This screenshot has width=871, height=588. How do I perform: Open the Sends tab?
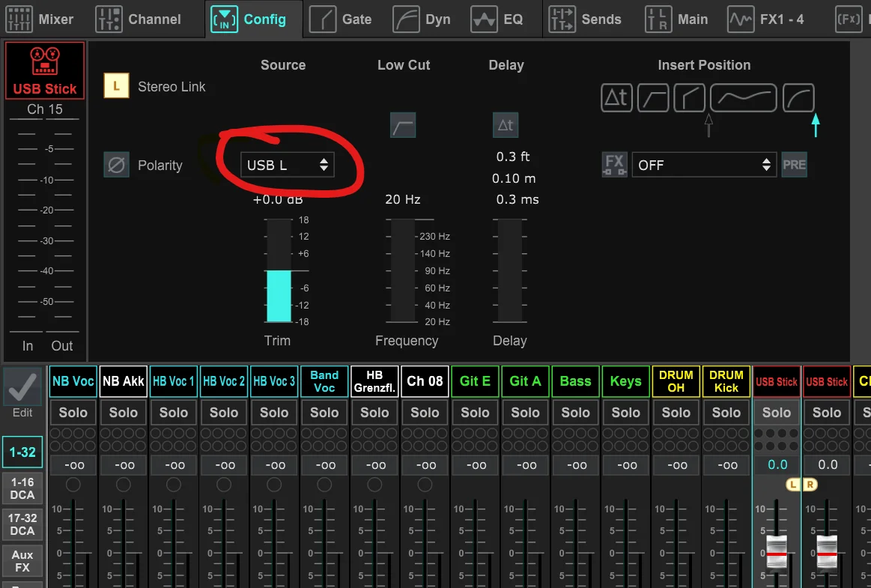click(585, 19)
